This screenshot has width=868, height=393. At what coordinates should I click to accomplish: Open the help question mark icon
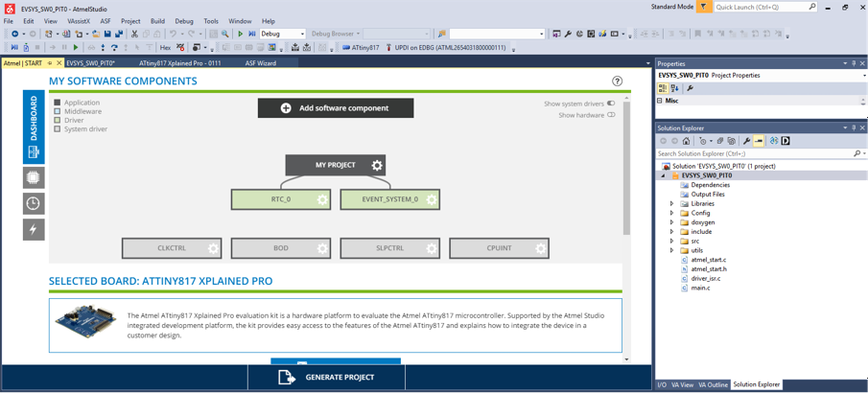point(618,81)
